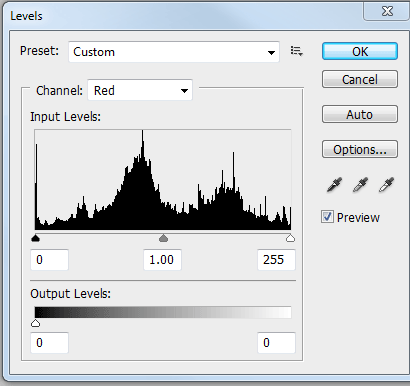The width and height of the screenshot is (410, 386).
Task: Focus the input shadow field showing 0
Action: [50, 260]
